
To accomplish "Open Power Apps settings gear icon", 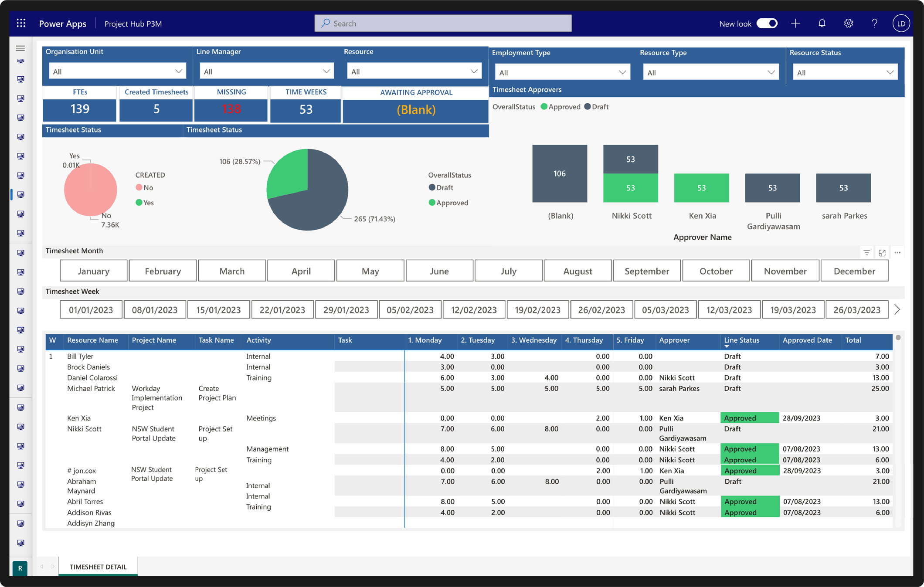I will [848, 23].
